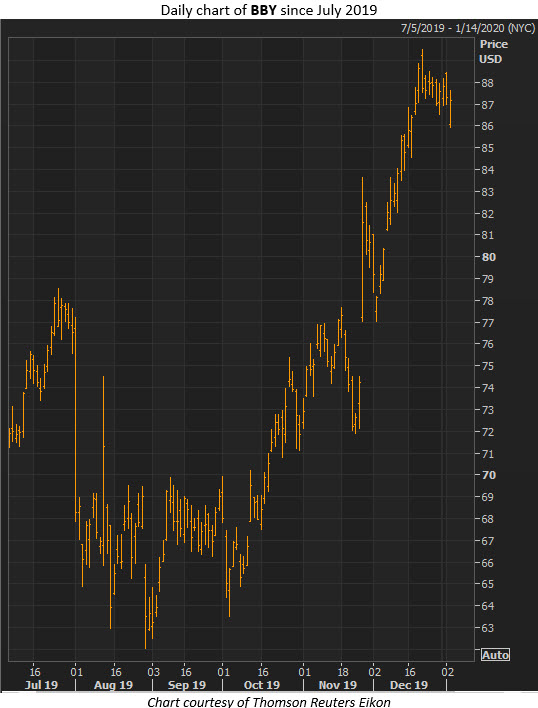Screen dimensions: 538x708
Task: Click the 74 price axis value
Action: [488, 388]
